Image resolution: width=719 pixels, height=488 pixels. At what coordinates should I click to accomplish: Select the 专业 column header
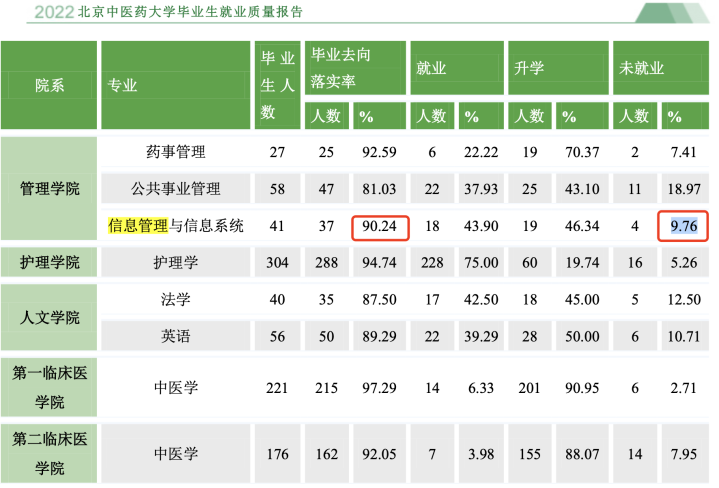176,85
